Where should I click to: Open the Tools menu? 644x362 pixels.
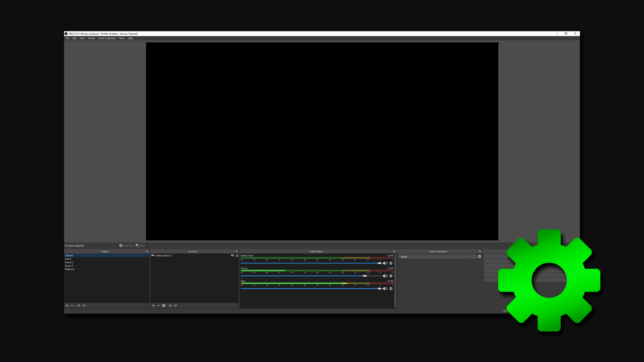pyautogui.click(x=122, y=39)
